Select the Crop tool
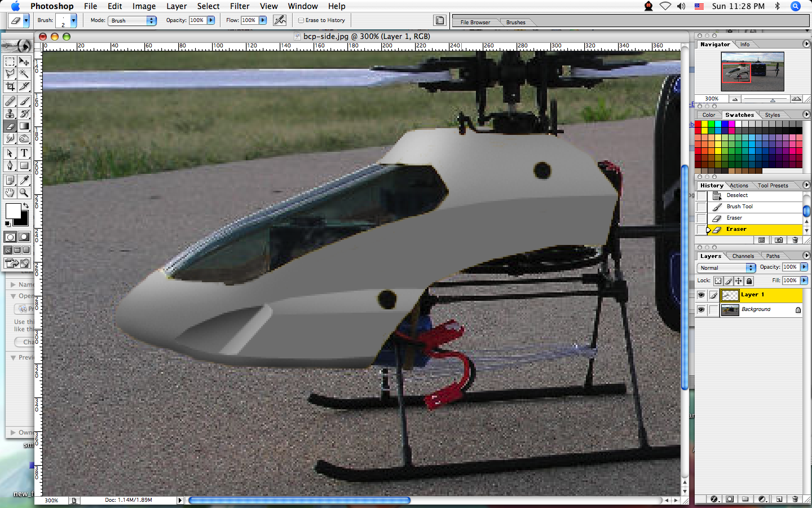 point(10,86)
